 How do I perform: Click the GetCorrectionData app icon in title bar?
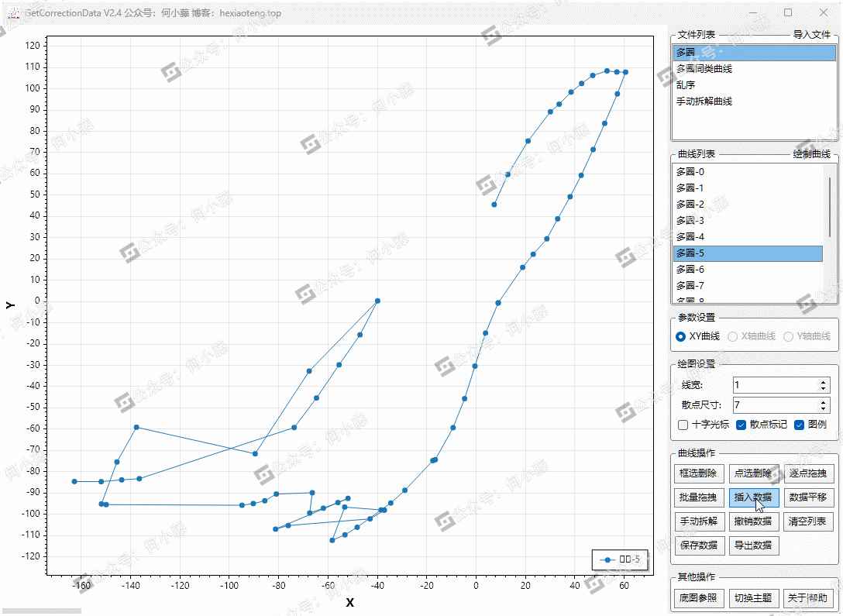[x=13, y=13]
